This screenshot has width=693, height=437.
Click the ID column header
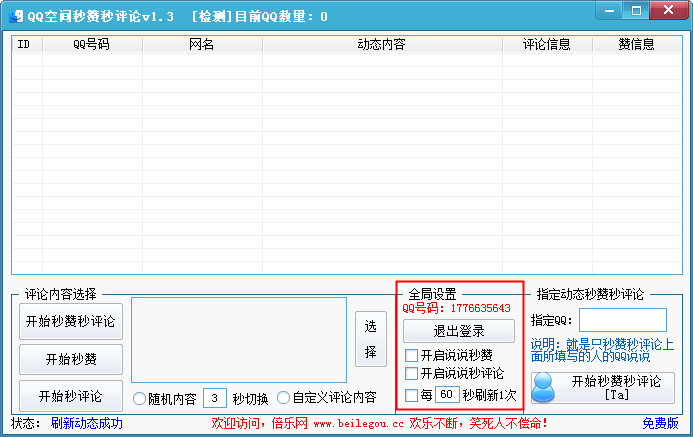(27, 44)
